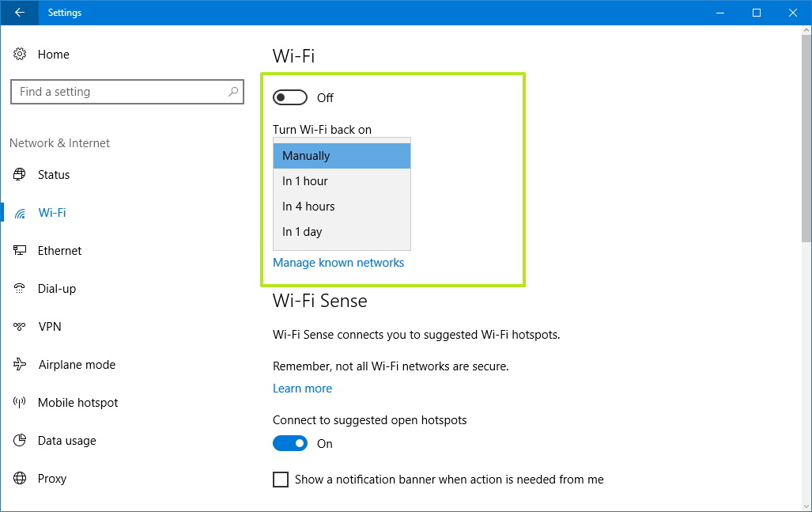Click the scrollbar up arrow
The width and height of the screenshot is (812, 512).
(806, 31)
